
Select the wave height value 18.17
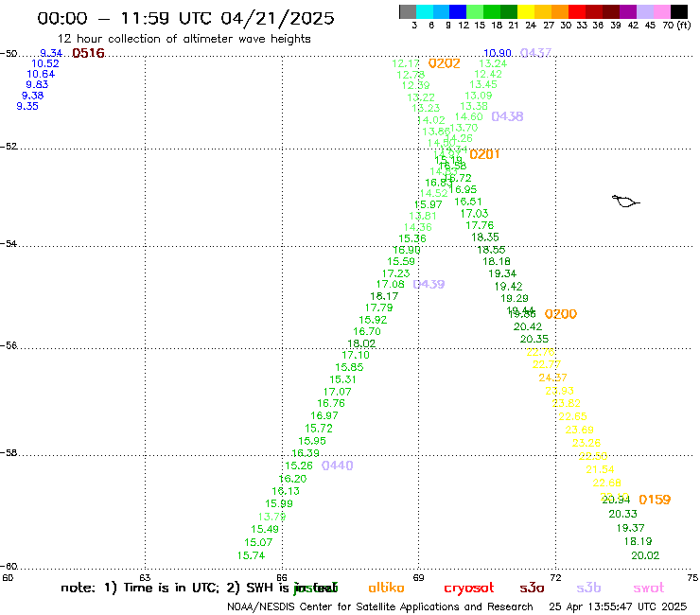point(384,296)
